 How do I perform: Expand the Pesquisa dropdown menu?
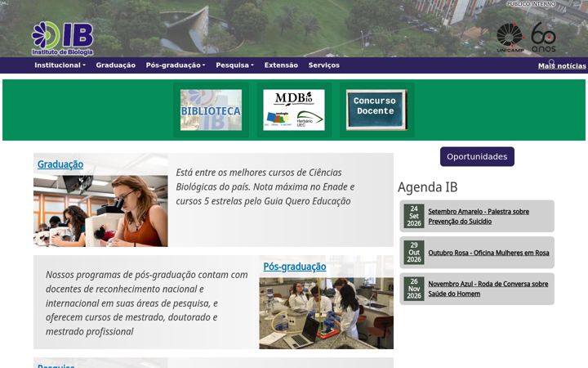tap(234, 65)
